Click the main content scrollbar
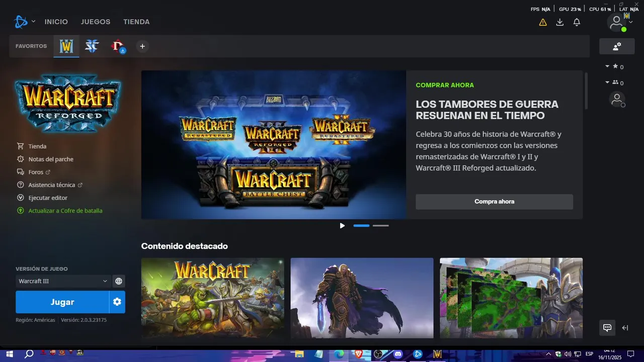Image resolution: width=644 pixels, height=362 pixels. click(586, 91)
